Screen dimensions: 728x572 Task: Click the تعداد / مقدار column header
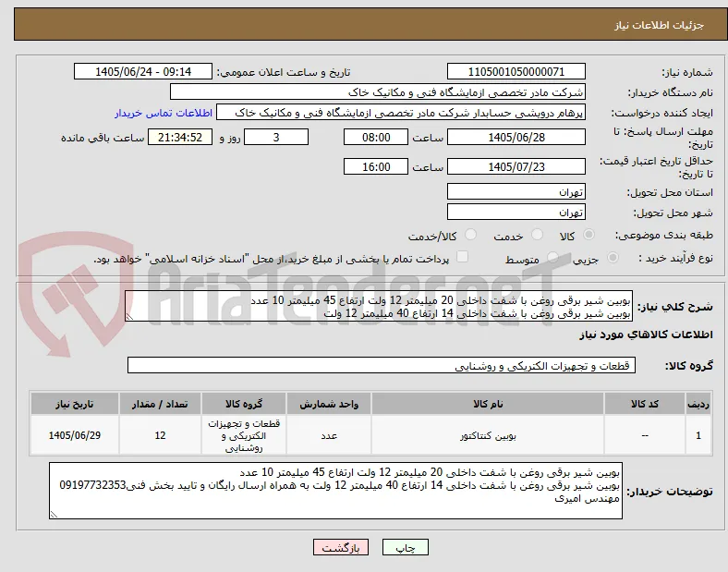[160, 404]
